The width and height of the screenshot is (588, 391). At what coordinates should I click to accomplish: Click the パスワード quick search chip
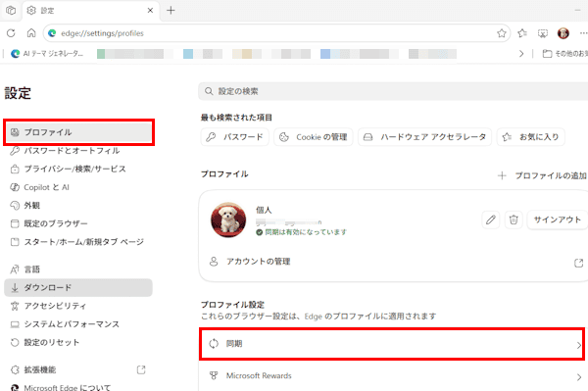(235, 137)
